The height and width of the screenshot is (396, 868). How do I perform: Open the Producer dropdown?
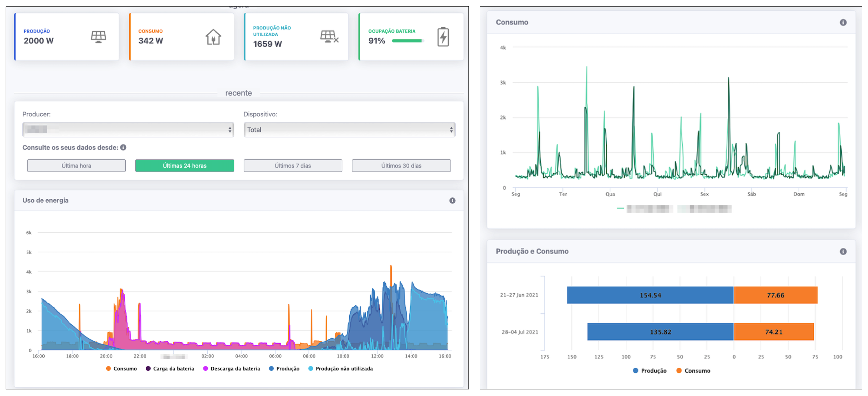pos(128,130)
